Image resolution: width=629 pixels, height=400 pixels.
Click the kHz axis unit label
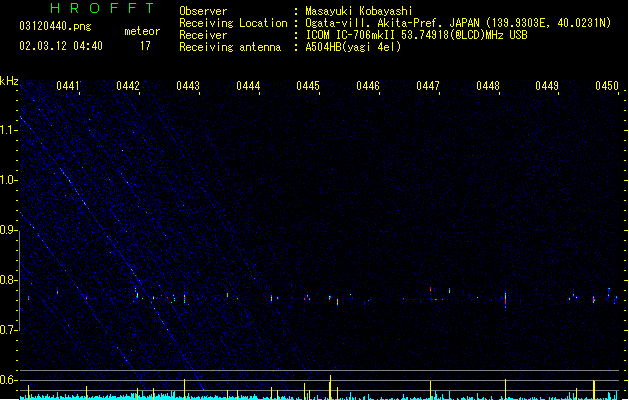pos(9,81)
